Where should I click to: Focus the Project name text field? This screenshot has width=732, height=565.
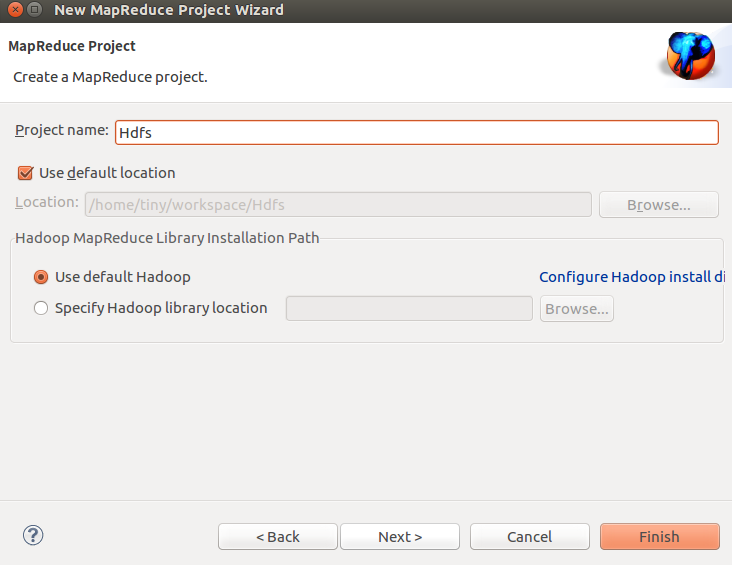click(416, 132)
